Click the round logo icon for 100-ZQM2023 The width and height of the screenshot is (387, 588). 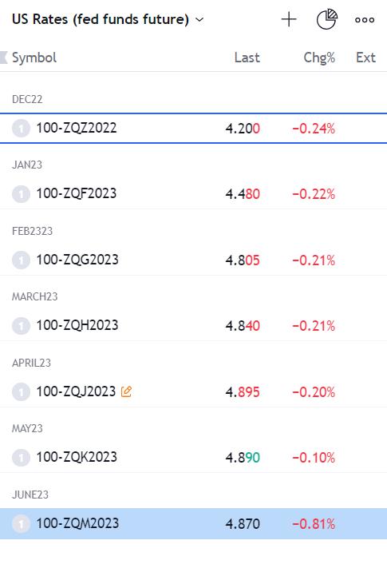tap(21, 523)
